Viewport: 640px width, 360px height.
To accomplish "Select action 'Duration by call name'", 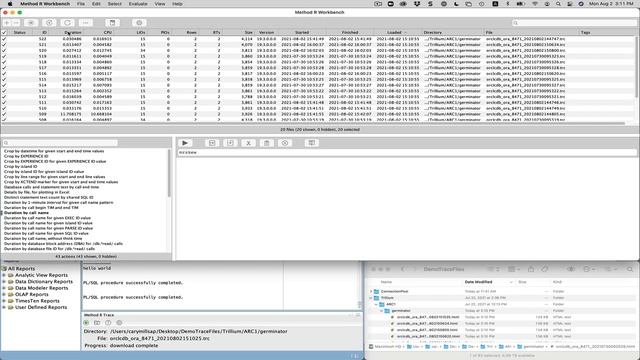I will point(27,213).
